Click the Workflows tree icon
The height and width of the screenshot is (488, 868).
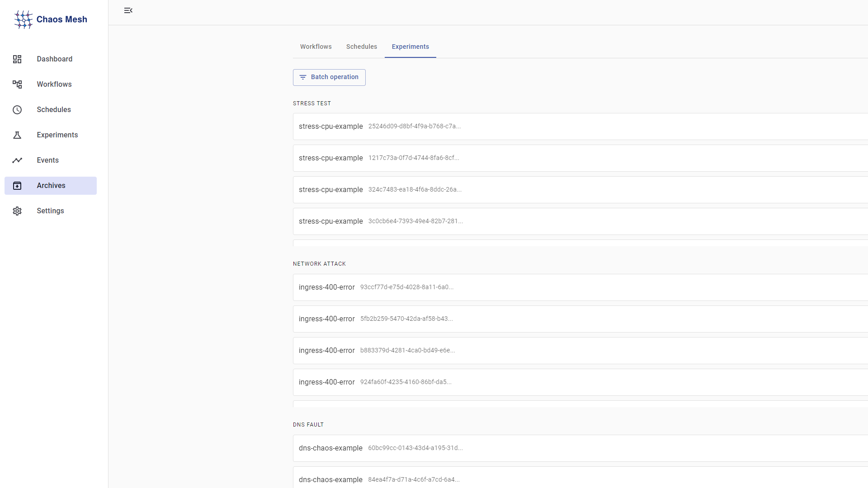coord(17,84)
